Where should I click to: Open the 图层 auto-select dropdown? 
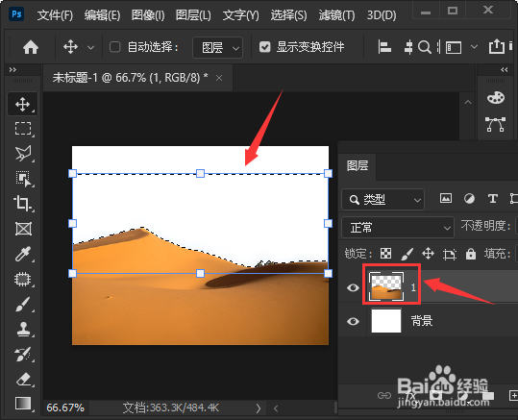218,48
